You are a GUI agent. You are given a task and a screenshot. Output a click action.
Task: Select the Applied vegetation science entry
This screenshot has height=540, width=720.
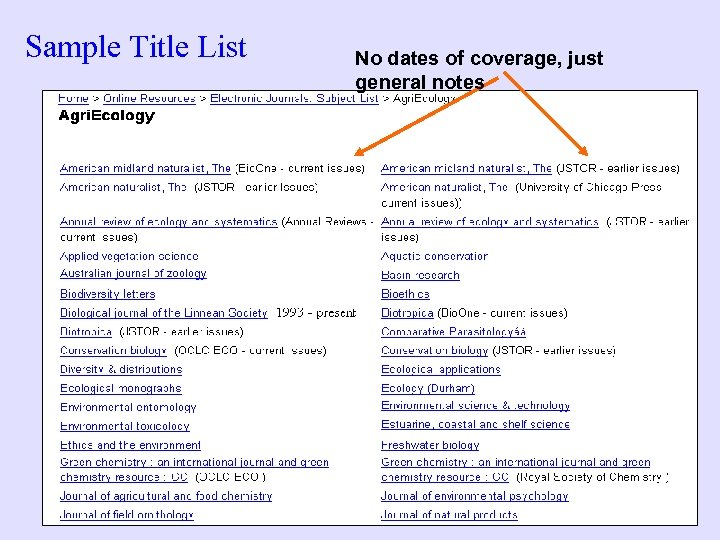129,256
